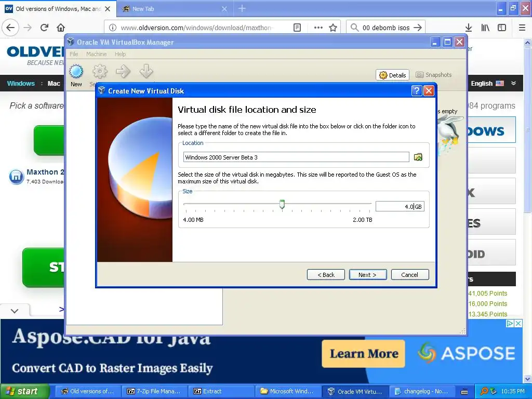532x399 pixels.
Task: Reload the page in Firefox
Action: click(x=44, y=28)
